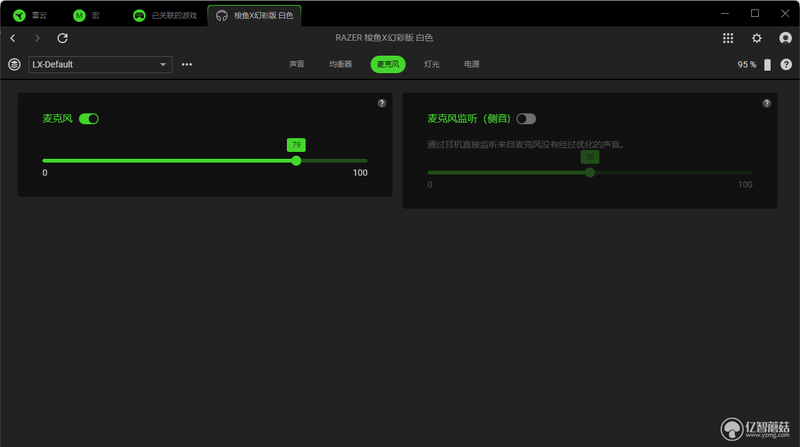Click the RAZER 梭鱼X幻彩版 白色 title text
800x447 pixels.
point(384,38)
